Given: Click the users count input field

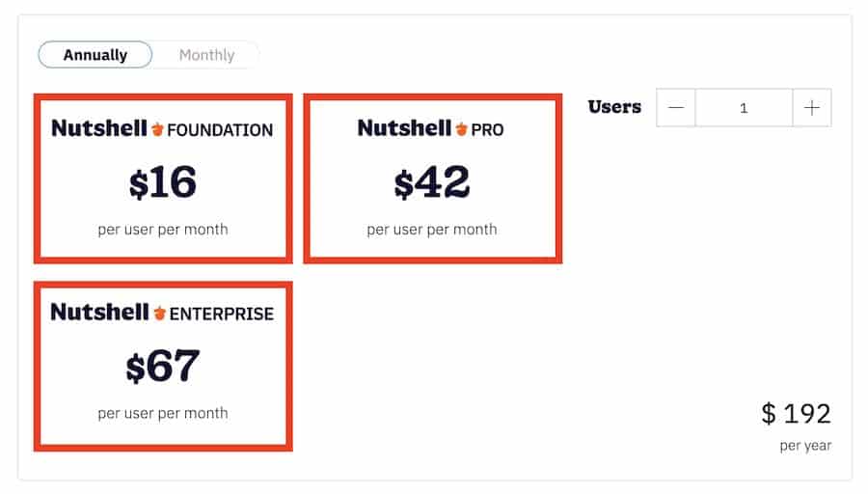Looking at the screenshot, I should [x=744, y=107].
